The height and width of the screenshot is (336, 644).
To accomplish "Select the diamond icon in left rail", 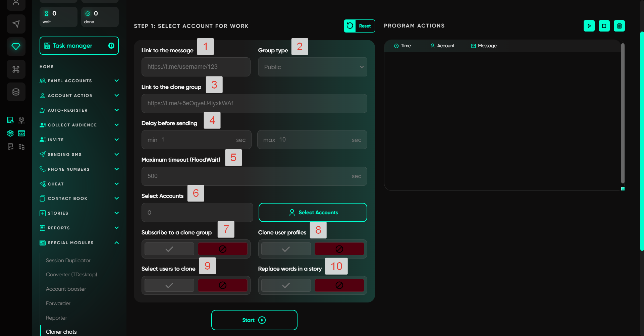I will [16, 47].
